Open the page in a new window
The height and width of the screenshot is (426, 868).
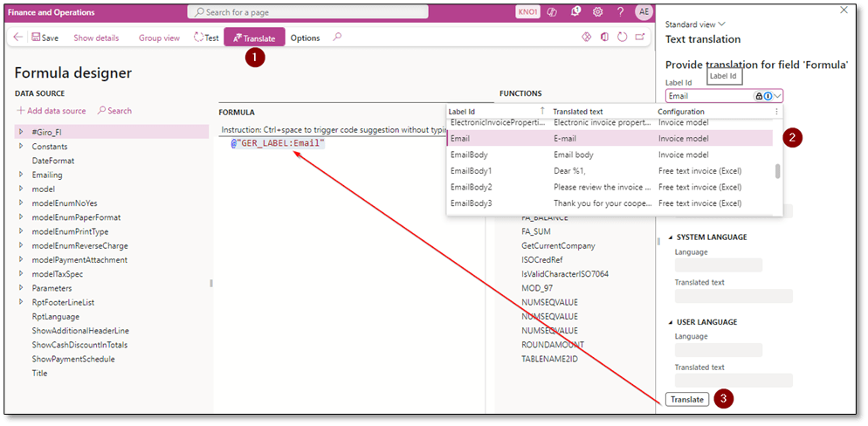click(640, 38)
